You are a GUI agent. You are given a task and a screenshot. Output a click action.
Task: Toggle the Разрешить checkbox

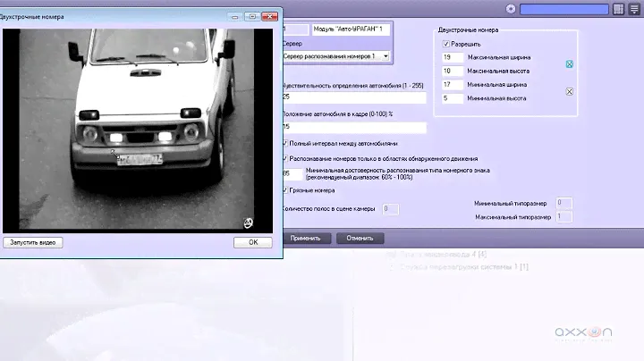446,43
